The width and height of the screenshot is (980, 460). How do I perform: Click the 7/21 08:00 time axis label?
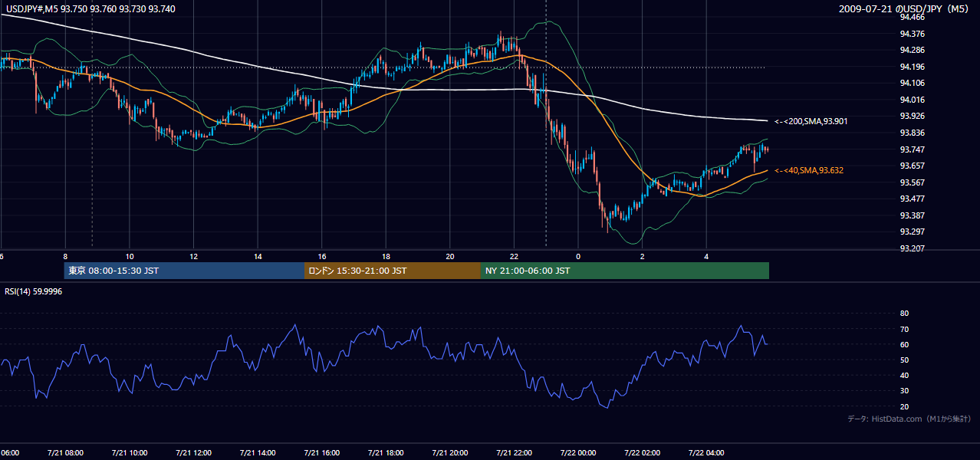pyautogui.click(x=65, y=453)
